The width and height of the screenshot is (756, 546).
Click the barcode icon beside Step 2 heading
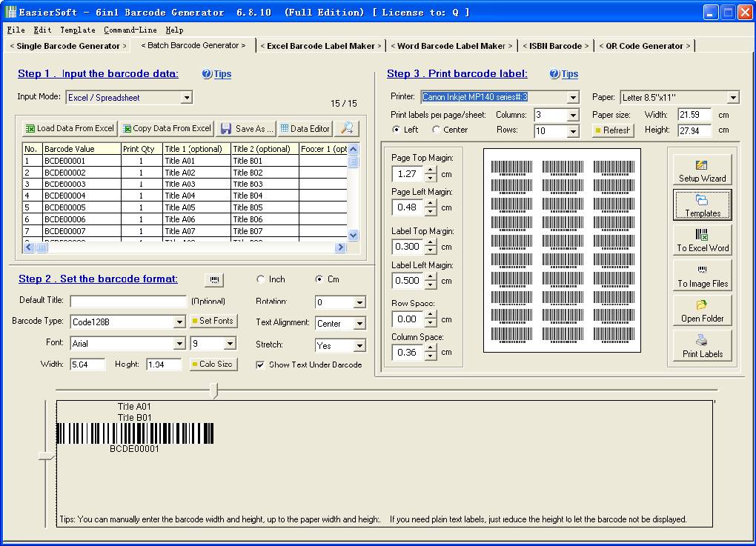click(214, 279)
